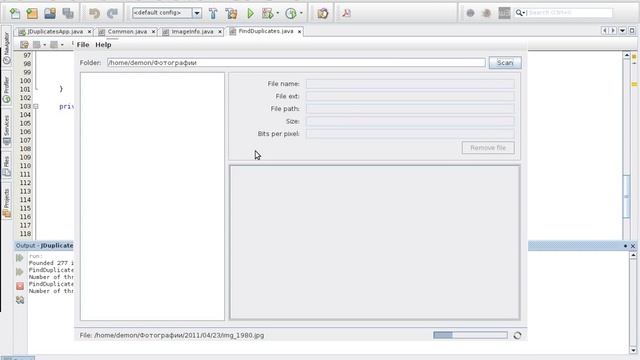
Task: Click the search magnifier dropdown icon
Action: (x=520, y=13)
